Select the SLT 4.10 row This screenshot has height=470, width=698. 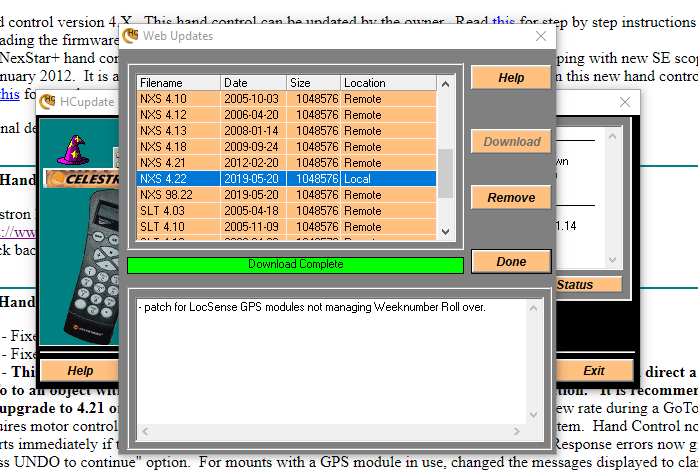click(286, 227)
